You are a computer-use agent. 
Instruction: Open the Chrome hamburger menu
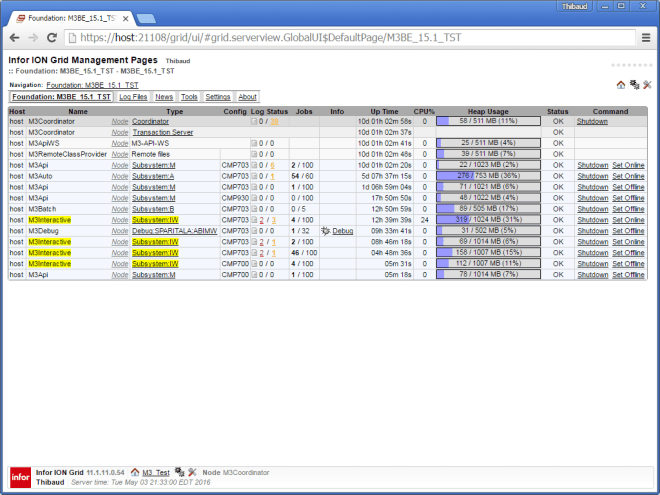point(645,37)
